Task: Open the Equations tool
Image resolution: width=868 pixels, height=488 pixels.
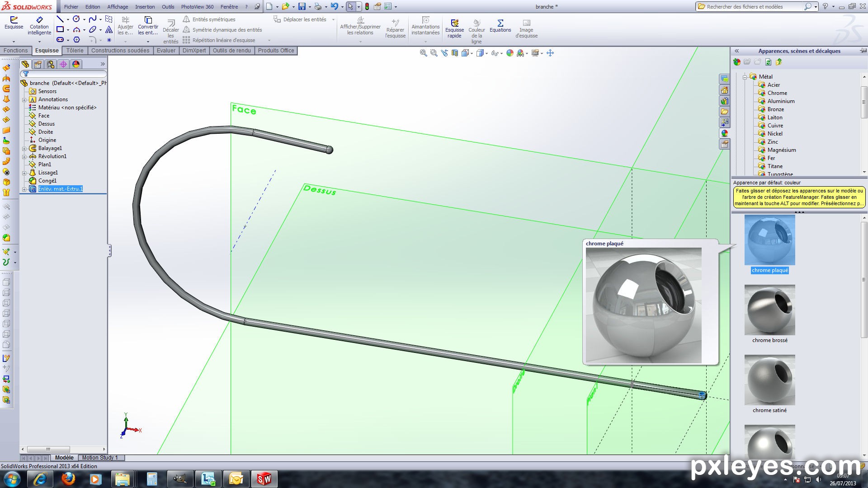Action: click(x=500, y=26)
